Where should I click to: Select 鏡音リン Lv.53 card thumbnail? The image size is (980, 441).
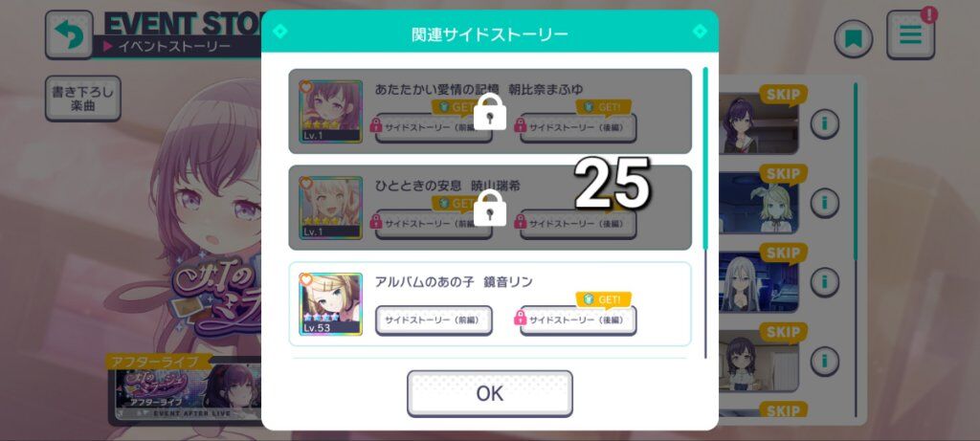pyautogui.click(x=330, y=303)
